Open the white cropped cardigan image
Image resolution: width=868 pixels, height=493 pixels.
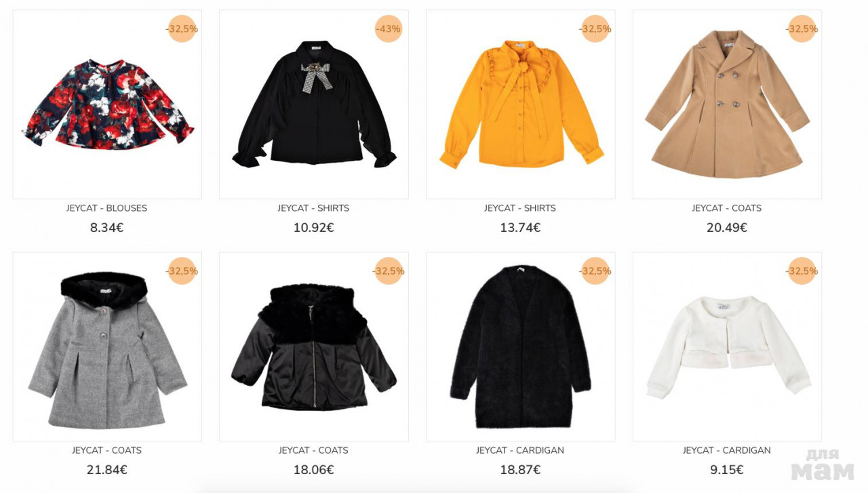click(x=727, y=347)
